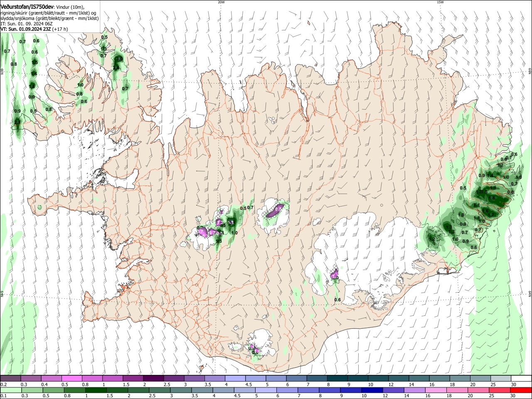
Task: Select the top-row 6 slate blue swatch
Action: tap(296, 378)
